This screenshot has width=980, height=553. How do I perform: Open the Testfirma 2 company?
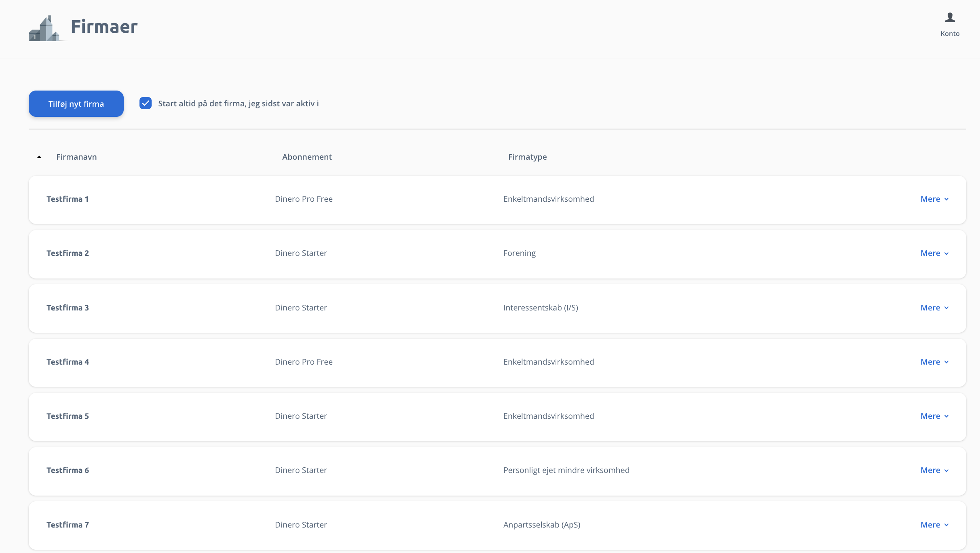(x=68, y=253)
